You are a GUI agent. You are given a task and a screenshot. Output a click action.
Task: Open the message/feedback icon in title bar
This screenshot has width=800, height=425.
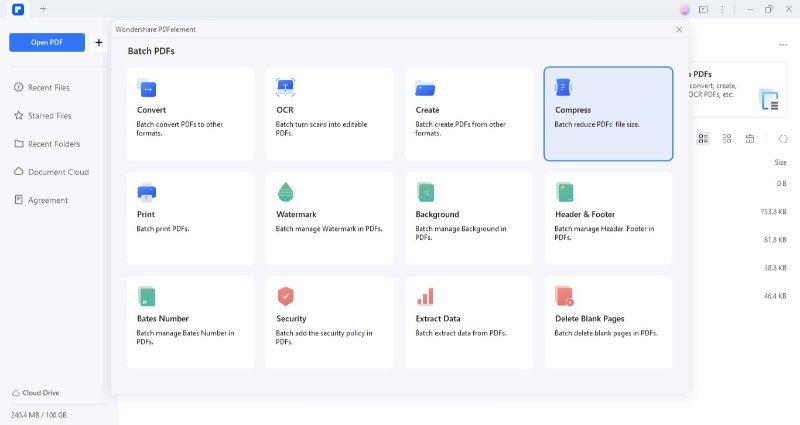coord(704,9)
